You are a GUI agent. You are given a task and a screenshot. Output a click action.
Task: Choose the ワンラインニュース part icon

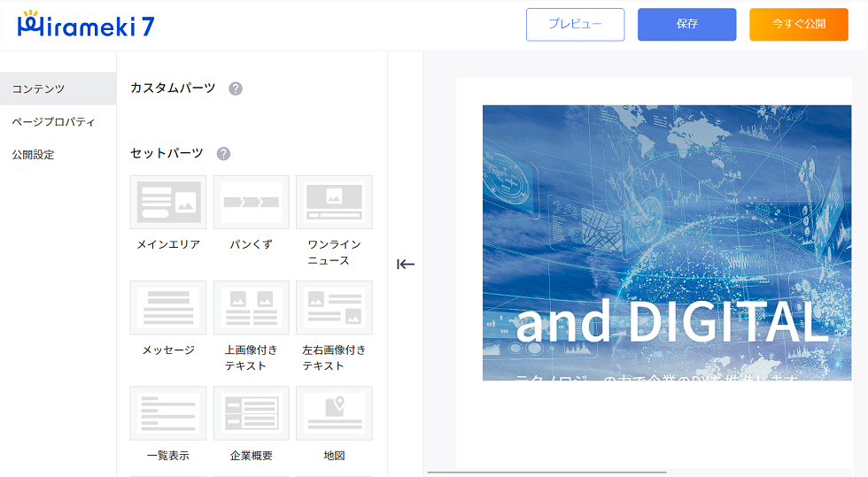coord(334,202)
